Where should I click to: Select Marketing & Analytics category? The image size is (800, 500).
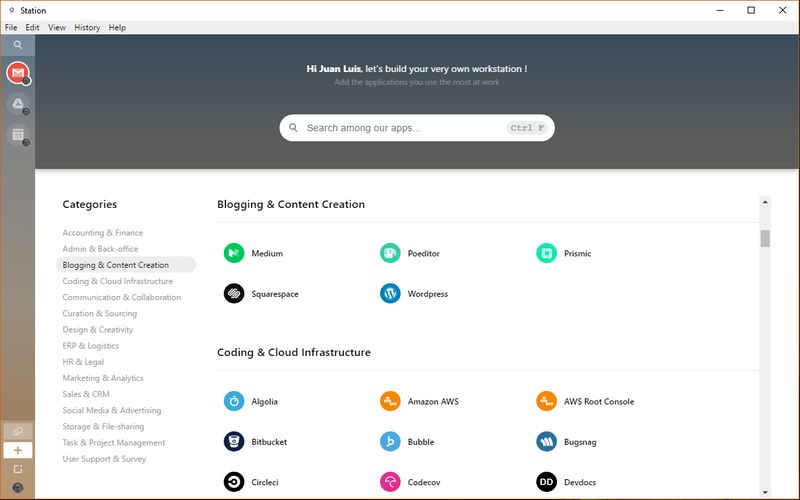coord(103,378)
